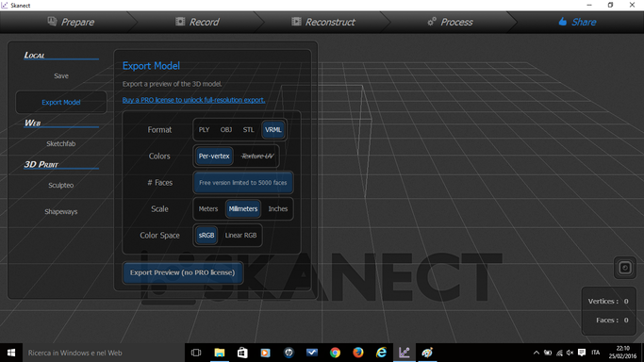The width and height of the screenshot is (644, 362).
Task: Choose Shapeways 3D print option
Action: pyautogui.click(x=61, y=212)
